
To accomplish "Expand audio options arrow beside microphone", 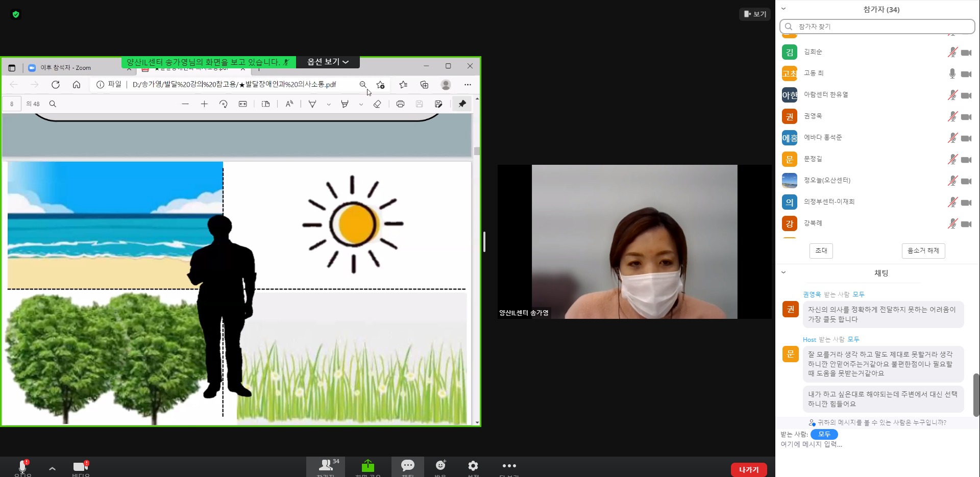I will [x=52, y=468].
